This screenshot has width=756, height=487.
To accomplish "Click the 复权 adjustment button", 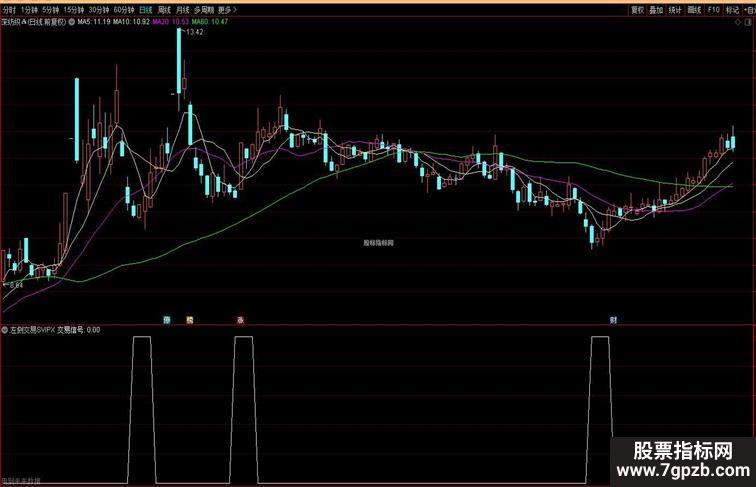I will pyautogui.click(x=637, y=10).
